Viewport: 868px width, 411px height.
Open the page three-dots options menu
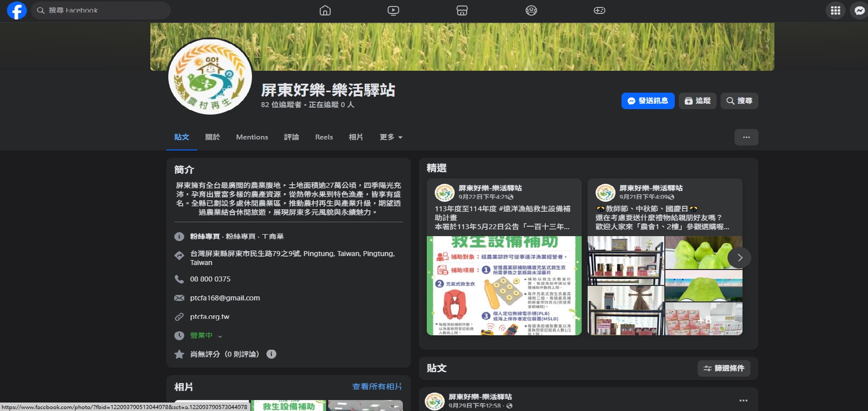tap(746, 137)
